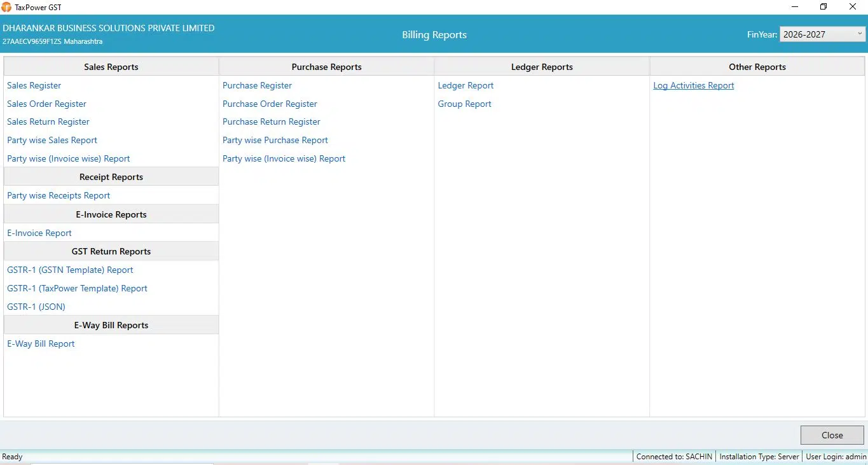Click the Close button at bottom

[832, 435]
